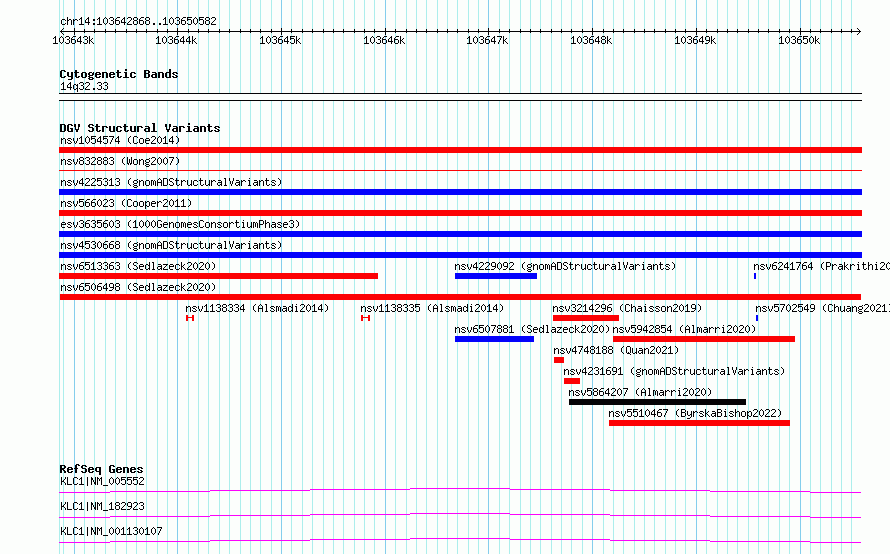Open nsv5510467 (ByrskaBishop2022) label

(x=695, y=413)
